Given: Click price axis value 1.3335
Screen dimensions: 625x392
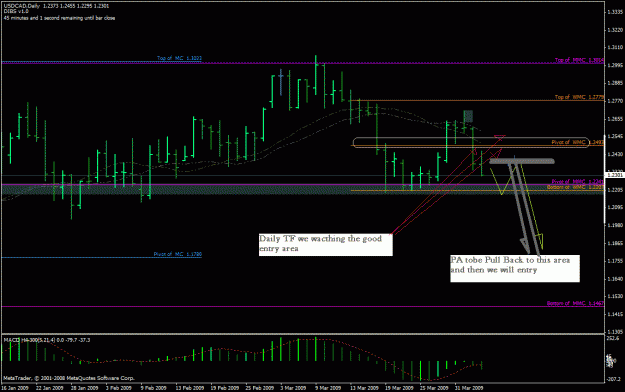Looking at the screenshot, I should tap(615, 12).
